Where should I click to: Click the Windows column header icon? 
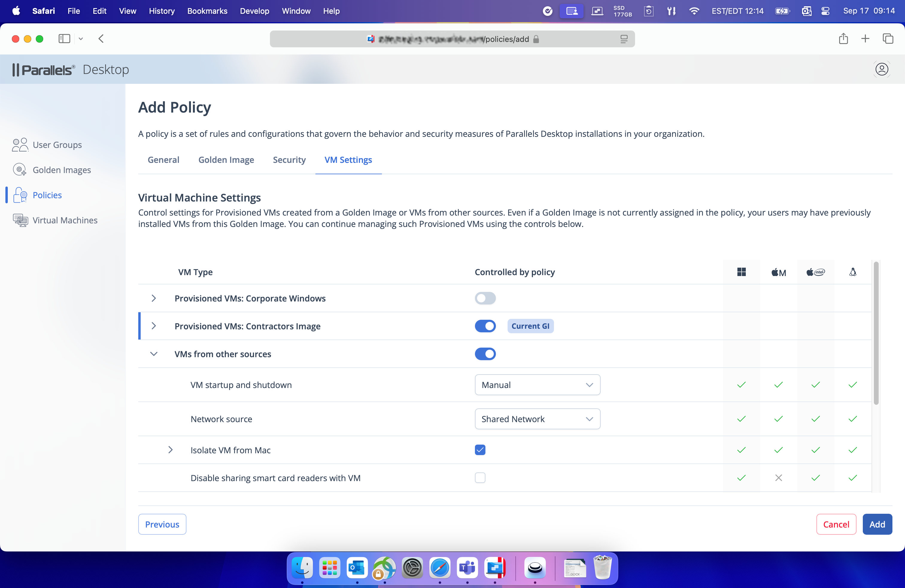tap(741, 272)
